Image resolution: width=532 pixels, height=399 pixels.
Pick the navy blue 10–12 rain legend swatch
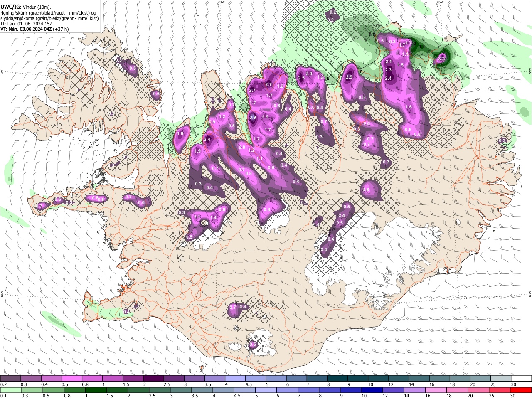pyautogui.click(x=371, y=390)
